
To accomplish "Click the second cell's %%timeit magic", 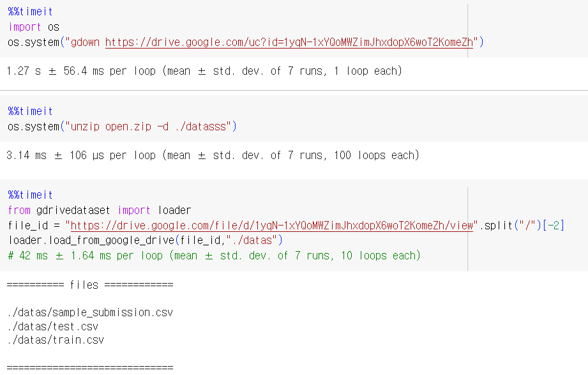I will click(31, 111).
